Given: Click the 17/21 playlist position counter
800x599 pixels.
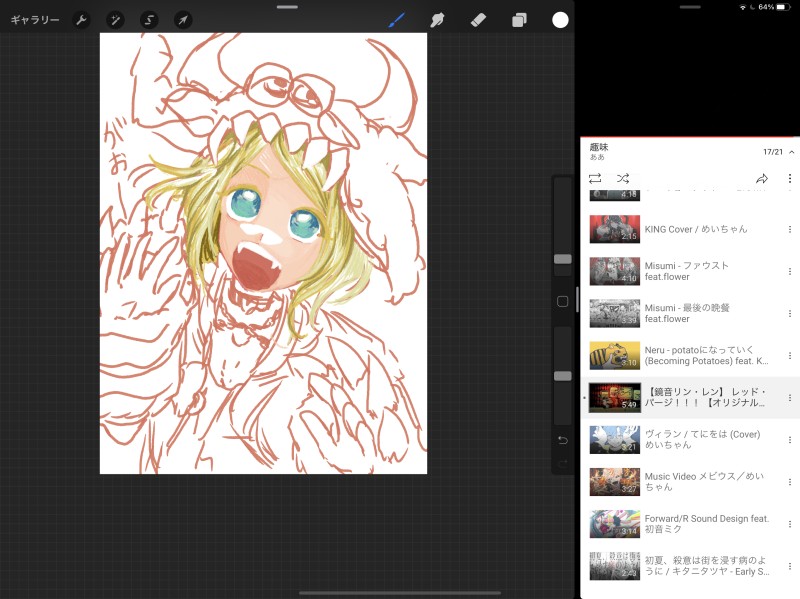Looking at the screenshot, I should 772,152.
